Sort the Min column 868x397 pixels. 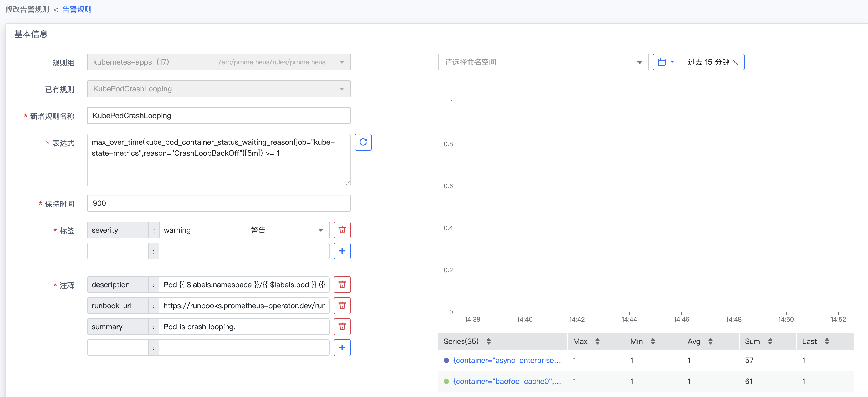pos(653,342)
